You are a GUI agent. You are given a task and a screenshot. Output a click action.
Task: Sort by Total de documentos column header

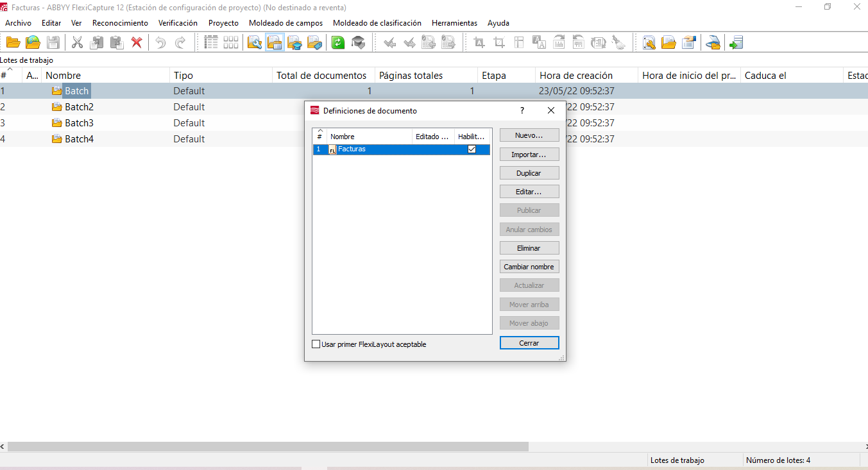[x=323, y=76]
